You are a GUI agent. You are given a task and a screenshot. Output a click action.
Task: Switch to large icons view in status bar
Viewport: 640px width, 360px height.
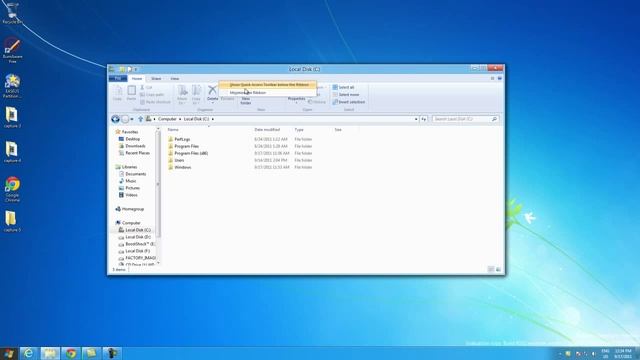pyautogui.click(x=498, y=269)
